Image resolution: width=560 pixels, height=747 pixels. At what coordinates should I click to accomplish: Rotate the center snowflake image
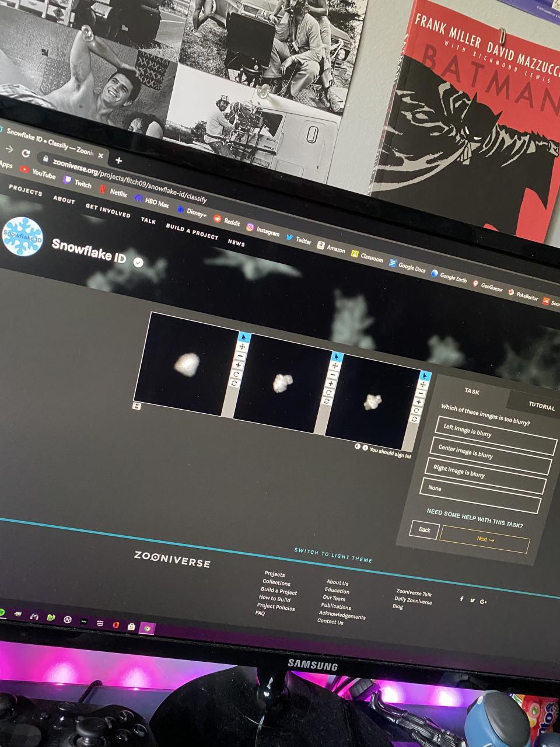[x=328, y=392]
